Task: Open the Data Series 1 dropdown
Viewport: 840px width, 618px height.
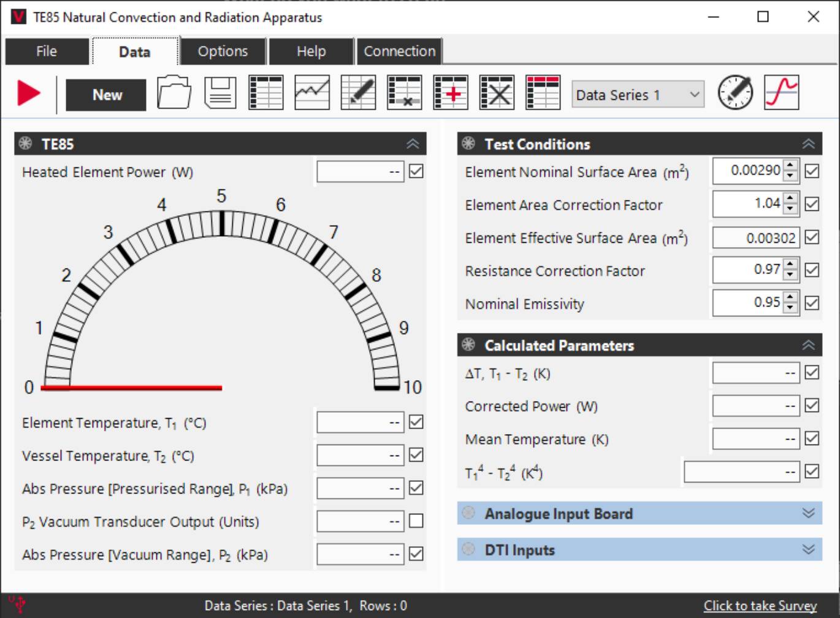Action: [638, 95]
